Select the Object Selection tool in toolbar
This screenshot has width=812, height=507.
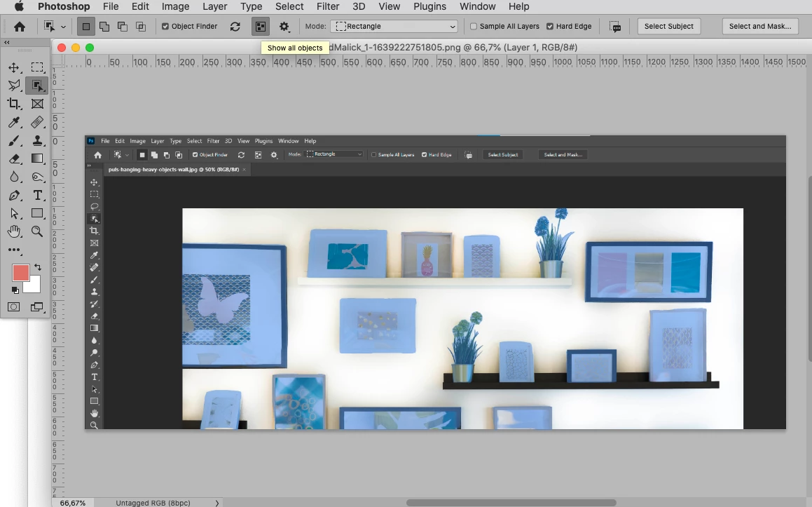point(37,86)
